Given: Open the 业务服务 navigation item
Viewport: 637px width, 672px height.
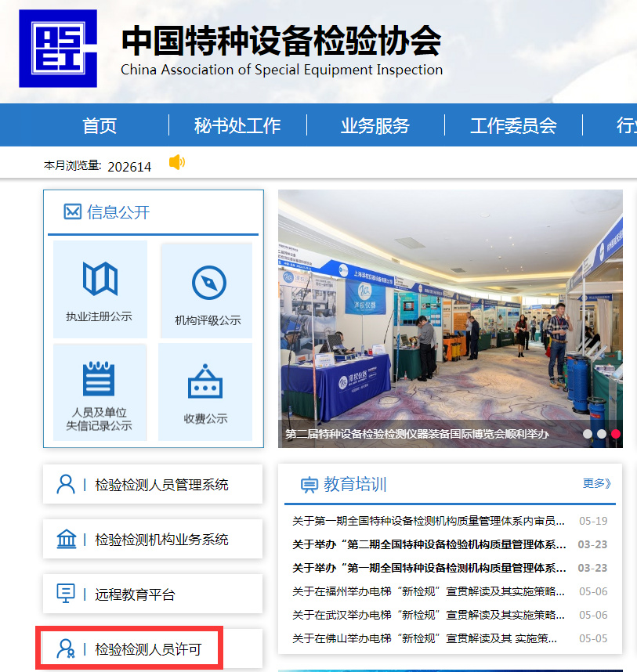Looking at the screenshot, I should point(375,125).
